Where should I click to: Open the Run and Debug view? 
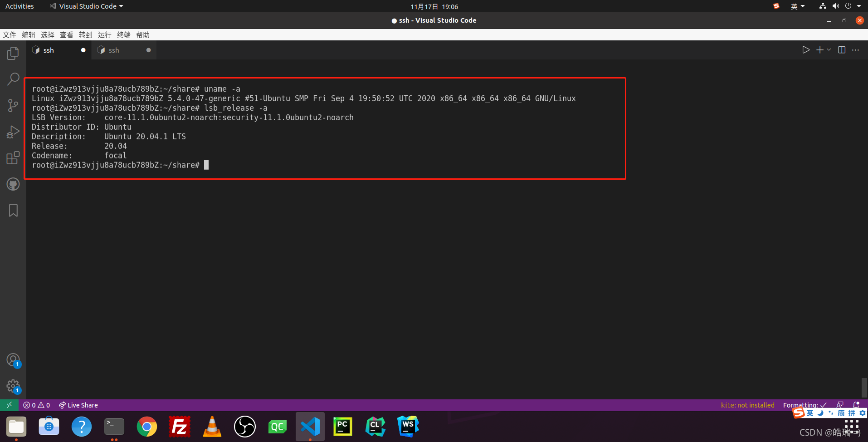click(13, 132)
